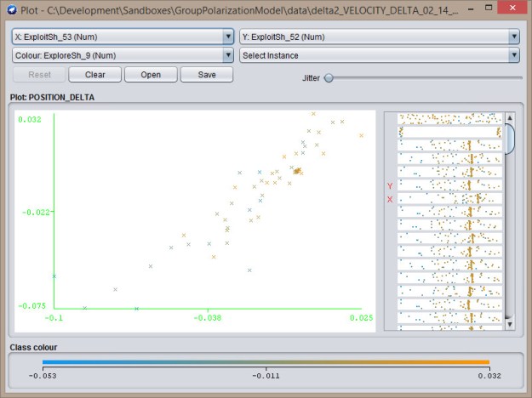Click the Class colour gradient bar

[x=266, y=362]
